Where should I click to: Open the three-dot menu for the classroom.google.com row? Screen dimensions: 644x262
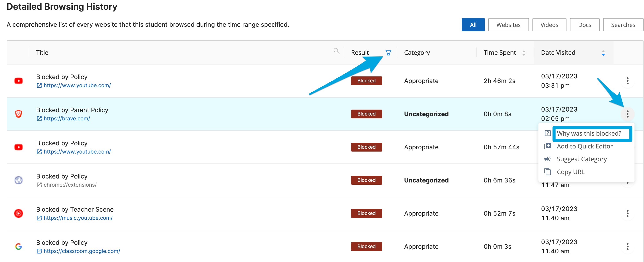coord(627,247)
